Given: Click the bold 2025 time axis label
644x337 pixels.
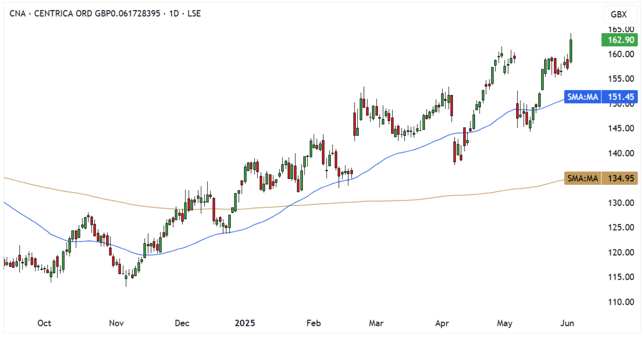Looking at the screenshot, I should click(x=245, y=323).
